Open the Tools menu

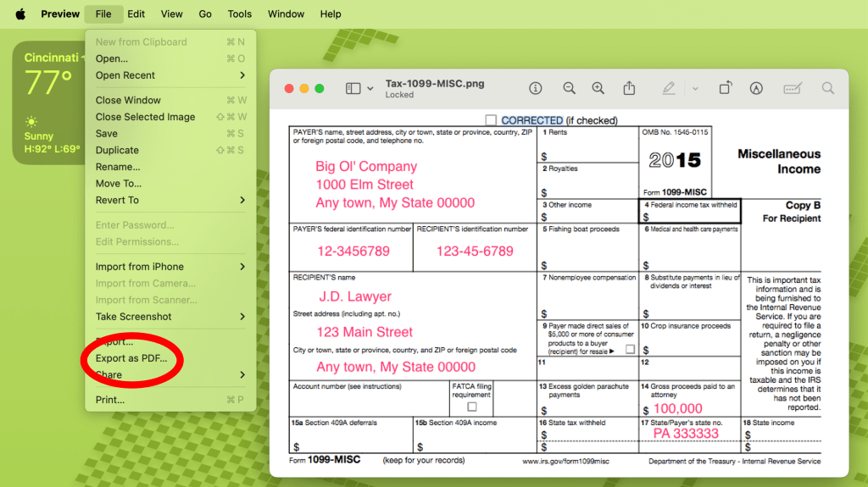(x=239, y=14)
